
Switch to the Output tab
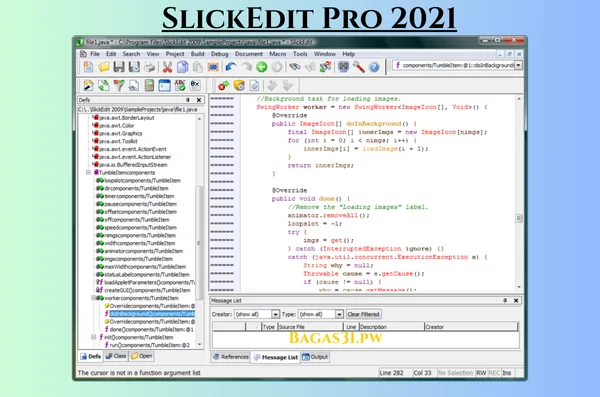click(x=315, y=357)
